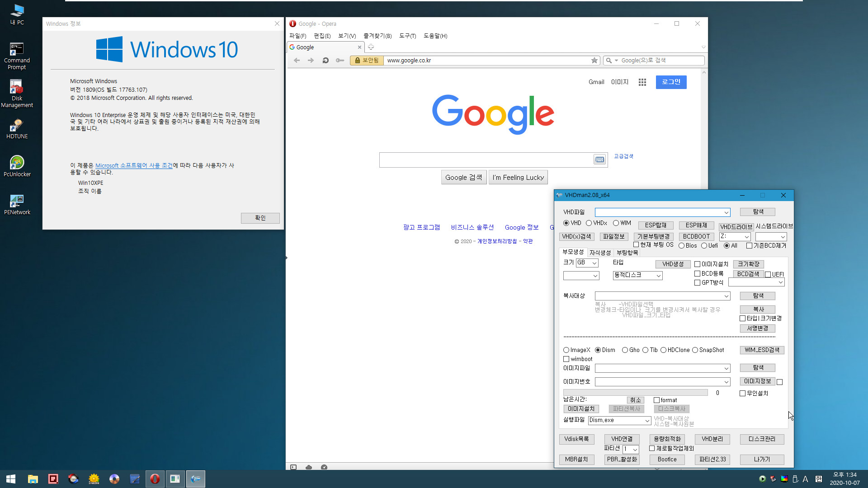Open Disk Management desktop shortcut

point(17,94)
